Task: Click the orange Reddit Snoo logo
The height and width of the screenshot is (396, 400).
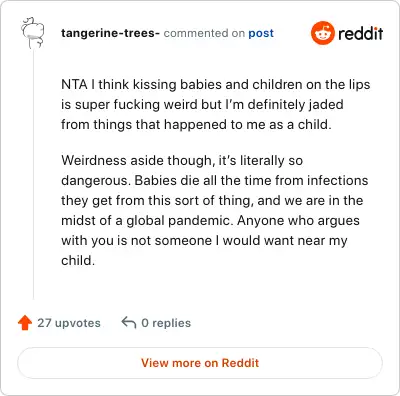Action: (322, 33)
